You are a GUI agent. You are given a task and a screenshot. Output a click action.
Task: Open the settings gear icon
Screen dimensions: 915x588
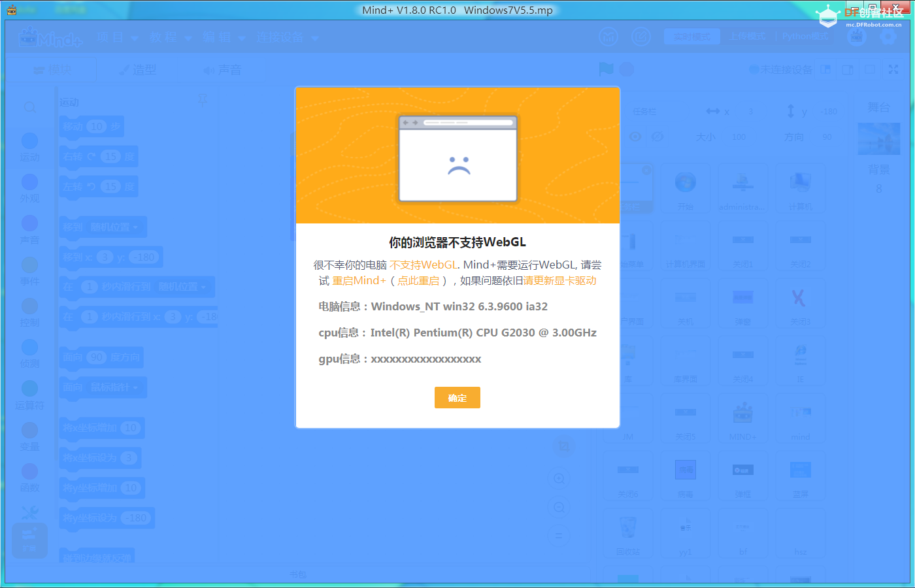[888, 37]
